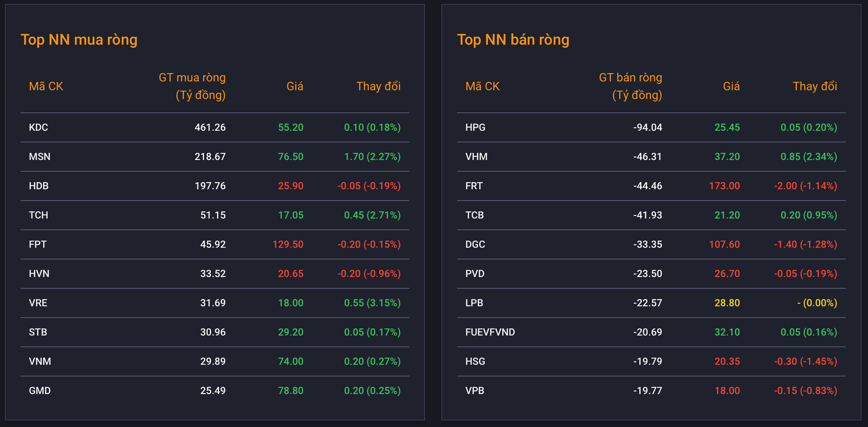Click the TCB ticker code
The width and height of the screenshot is (868, 427).
[x=474, y=215]
